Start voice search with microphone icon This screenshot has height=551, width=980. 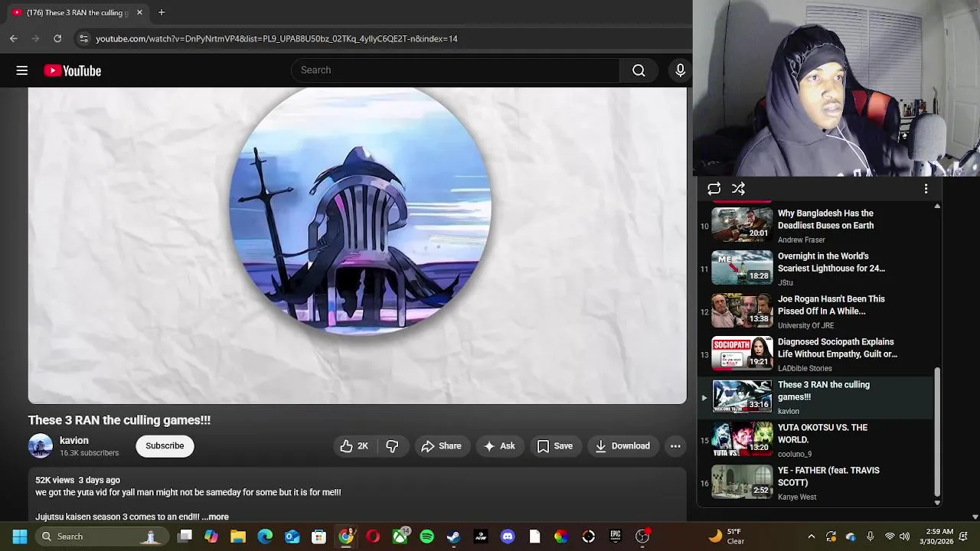[680, 70]
